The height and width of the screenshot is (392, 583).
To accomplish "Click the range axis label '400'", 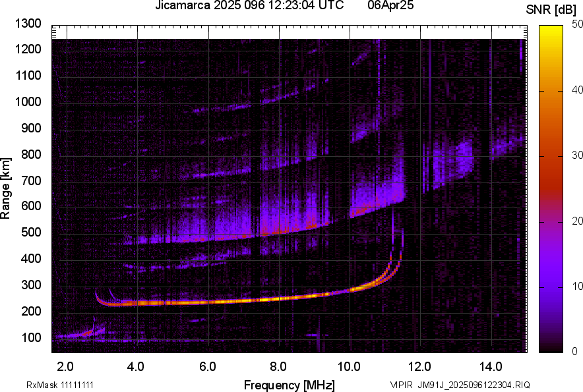I will pyautogui.click(x=31, y=258).
